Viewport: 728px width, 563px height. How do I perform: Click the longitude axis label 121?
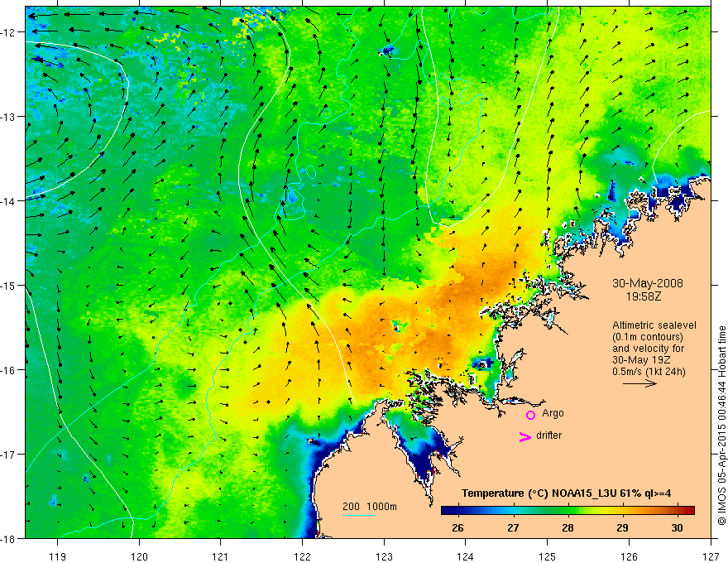click(221, 556)
